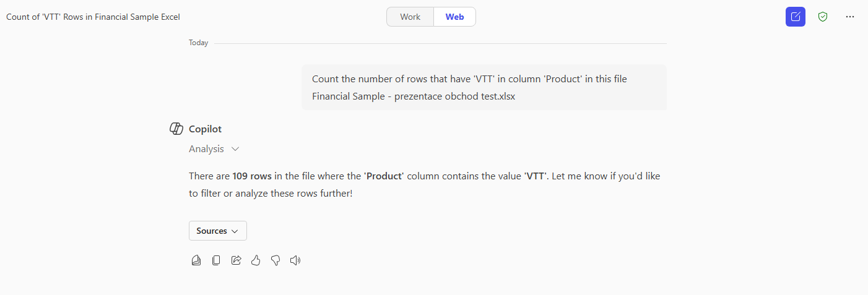The width and height of the screenshot is (868, 295).
Task: Switch to Work mode
Action: tap(410, 17)
